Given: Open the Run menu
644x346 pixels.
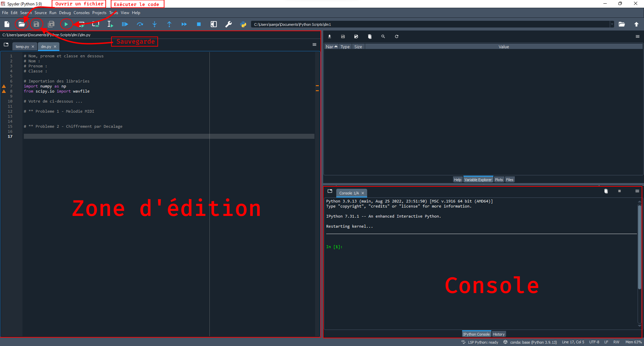Looking at the screenshot, I should tap(53, 13).
